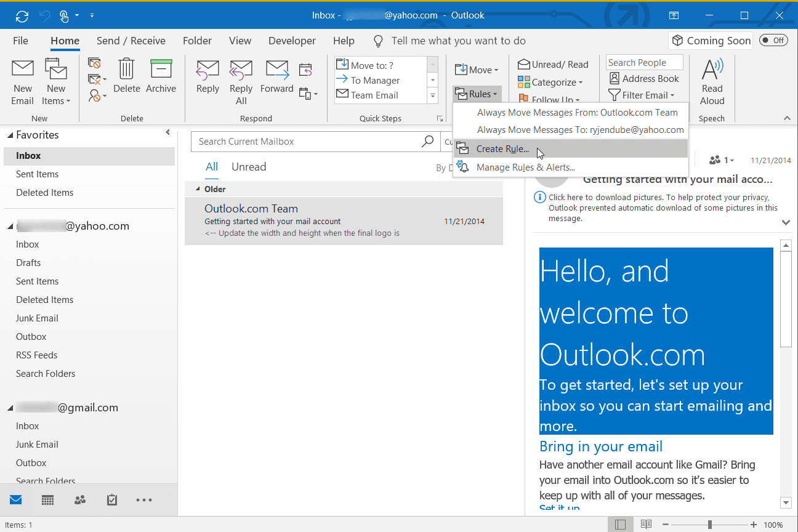Open the Junk email dropdown

tap(97, 95)
